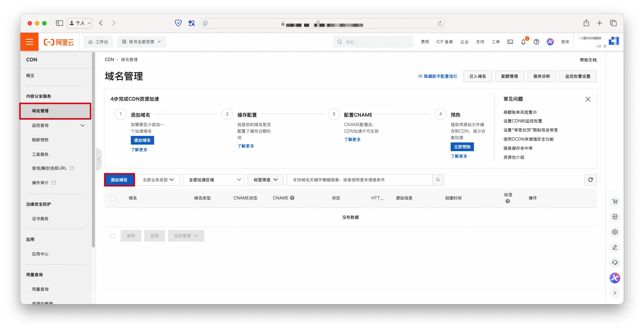Click the domain keyword search field

pos(359,180)
